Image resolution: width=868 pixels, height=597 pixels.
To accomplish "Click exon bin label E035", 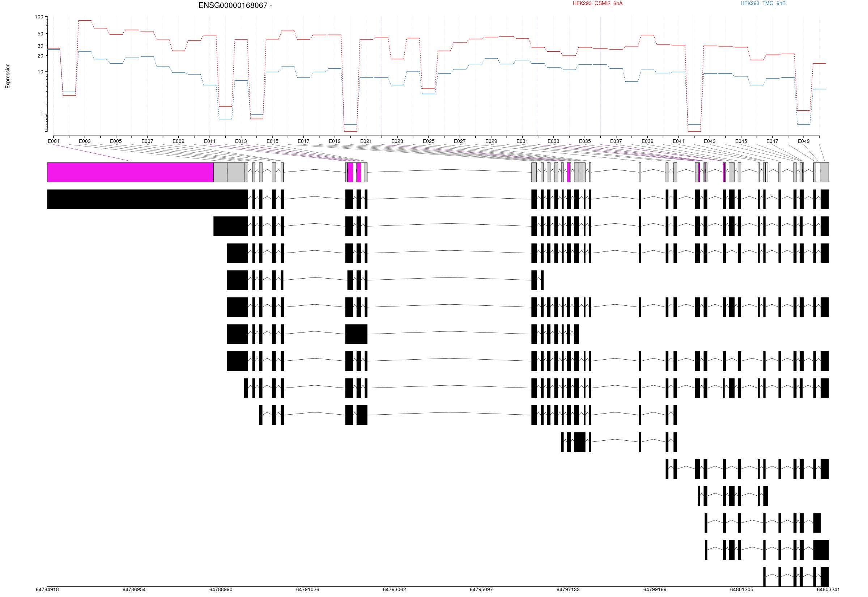I will (x=585, y=141).
